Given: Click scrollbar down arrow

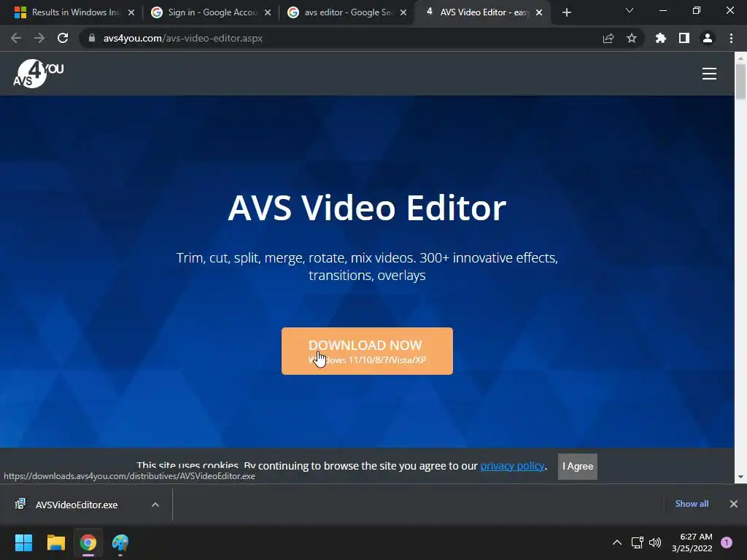Looking at the screenshot, I should tap(740, 477).
